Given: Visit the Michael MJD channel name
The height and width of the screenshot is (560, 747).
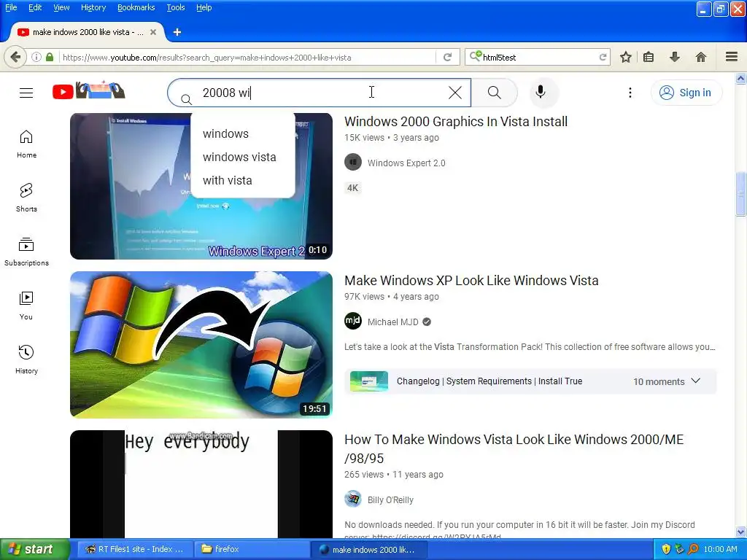Looking at the screenshot, I should (393, 322).
